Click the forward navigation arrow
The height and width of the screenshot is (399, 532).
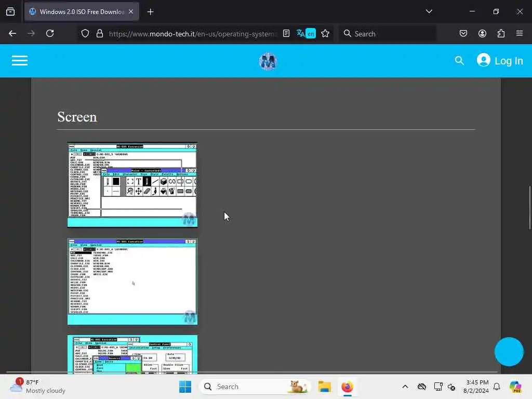(31, 33)
